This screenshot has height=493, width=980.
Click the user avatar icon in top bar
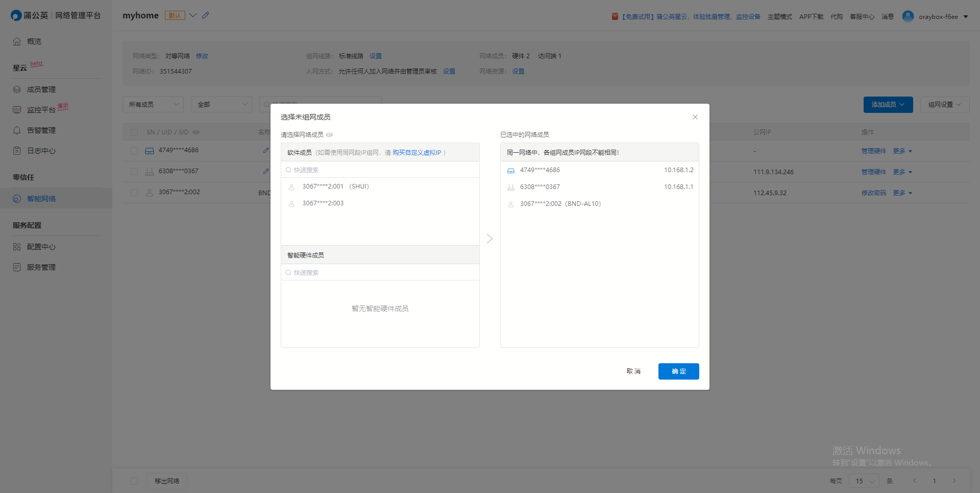[908, 16]
